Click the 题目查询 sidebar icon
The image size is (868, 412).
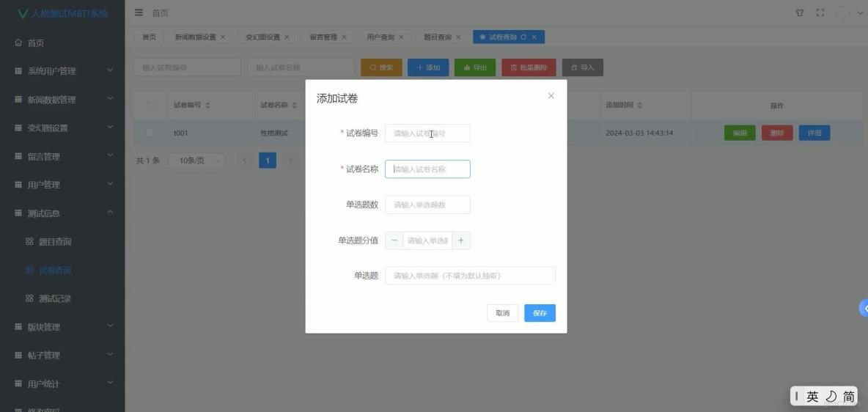tap(30, 241)
